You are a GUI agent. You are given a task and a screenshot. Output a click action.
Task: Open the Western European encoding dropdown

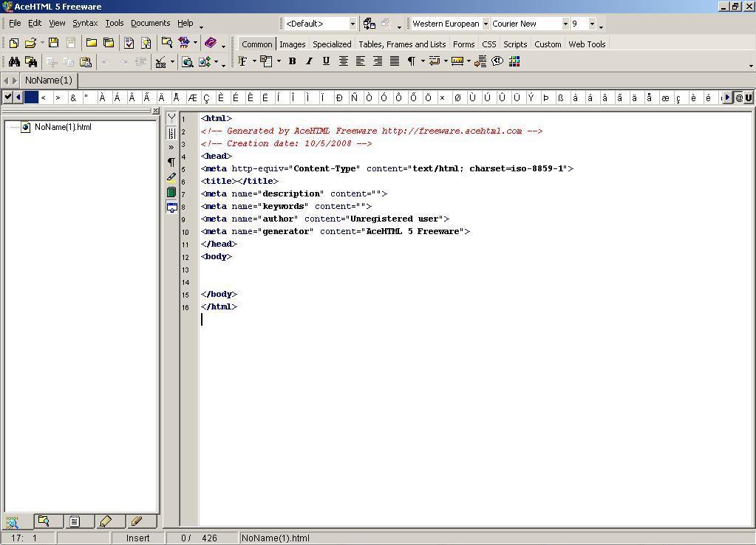point(486,24)
